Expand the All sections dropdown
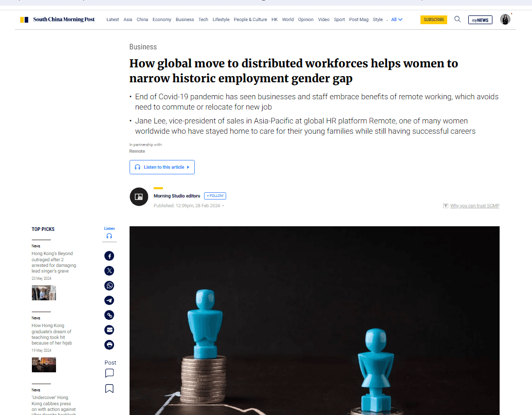The width and height of the screenshot is (532, 415). [x=397, y=20]
